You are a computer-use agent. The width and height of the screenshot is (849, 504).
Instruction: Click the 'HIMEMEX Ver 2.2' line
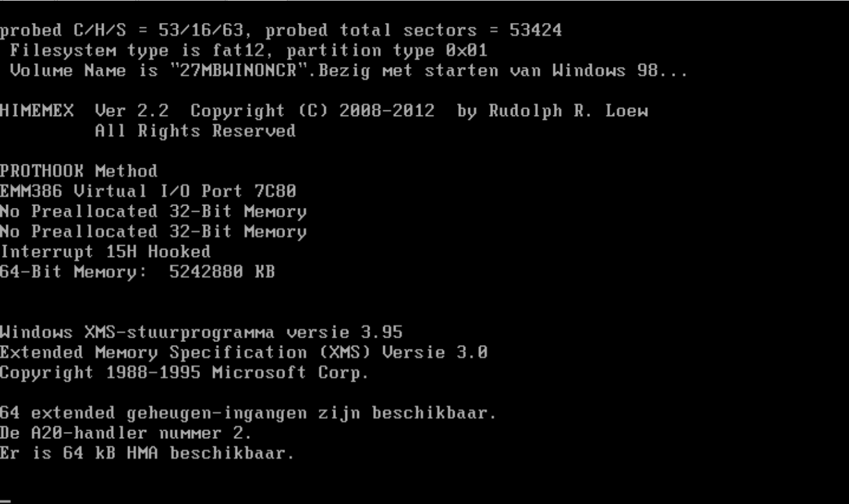pos(324,111)
